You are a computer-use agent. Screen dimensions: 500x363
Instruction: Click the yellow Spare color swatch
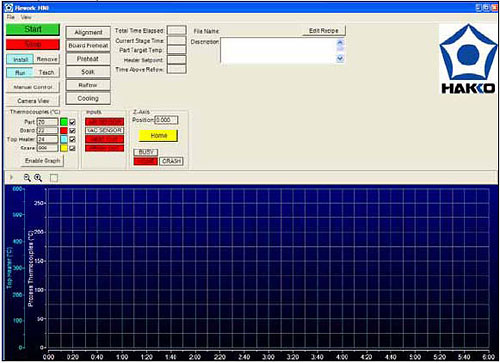pos(64,148)
